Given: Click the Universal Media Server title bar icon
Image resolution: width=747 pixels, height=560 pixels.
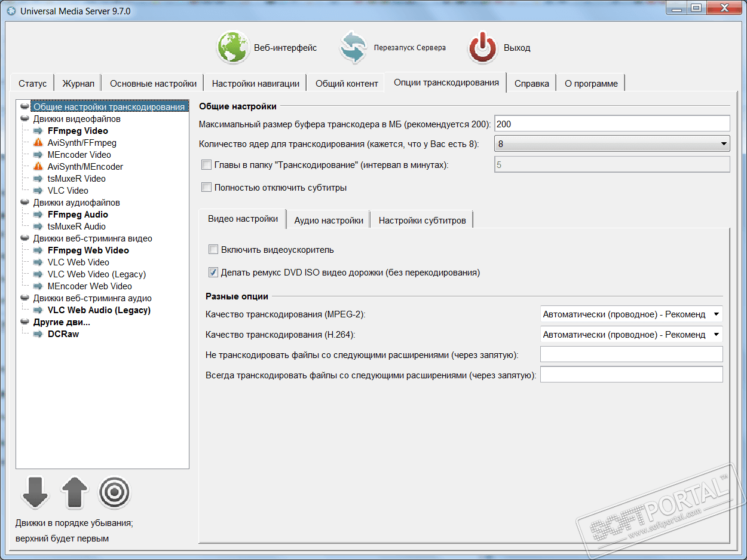Looking at the screenshot, I should (x=10, y=11).
